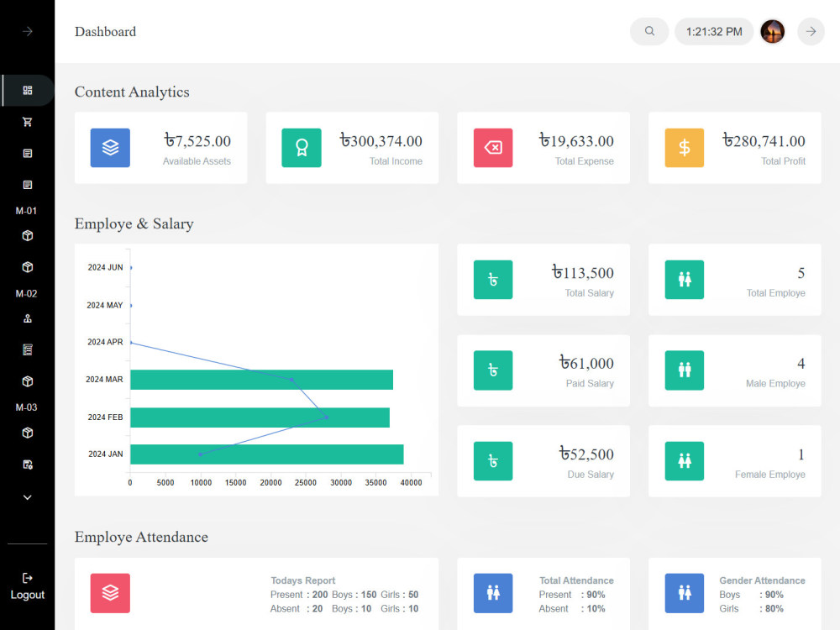Expand the sidebar with the top arrow
Viewport: 840px width, 630px height.
click(28, 32)
